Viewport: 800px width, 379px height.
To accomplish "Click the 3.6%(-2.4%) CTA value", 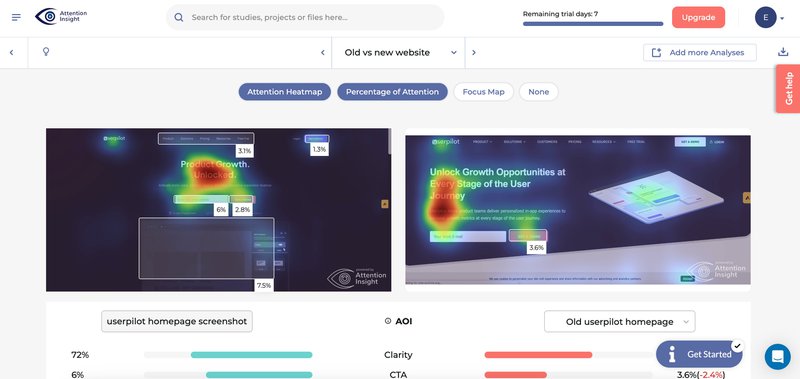I will pyautogui.click(x=700, y=375).
